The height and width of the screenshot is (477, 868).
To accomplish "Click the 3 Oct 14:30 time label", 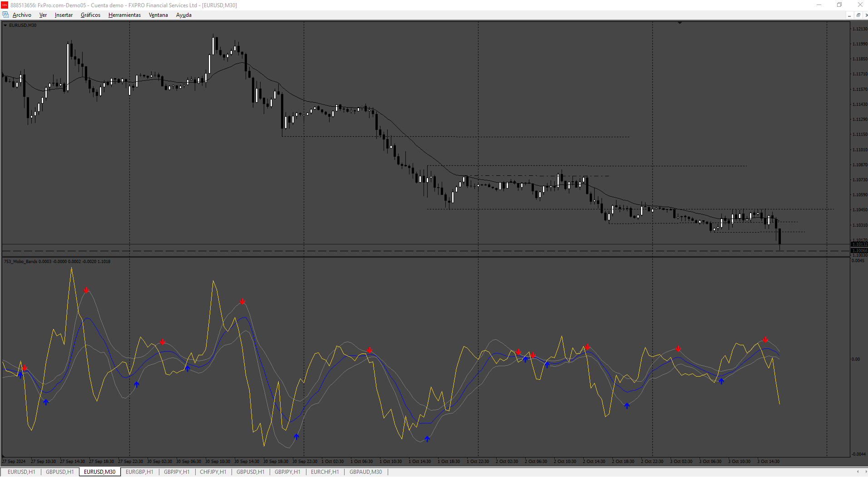I will (x=768, y=462).
